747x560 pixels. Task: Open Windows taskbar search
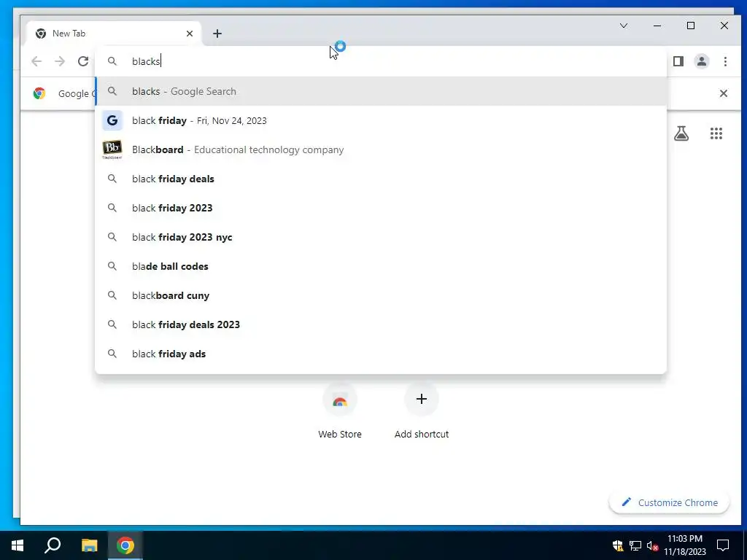tap(53, 545)
